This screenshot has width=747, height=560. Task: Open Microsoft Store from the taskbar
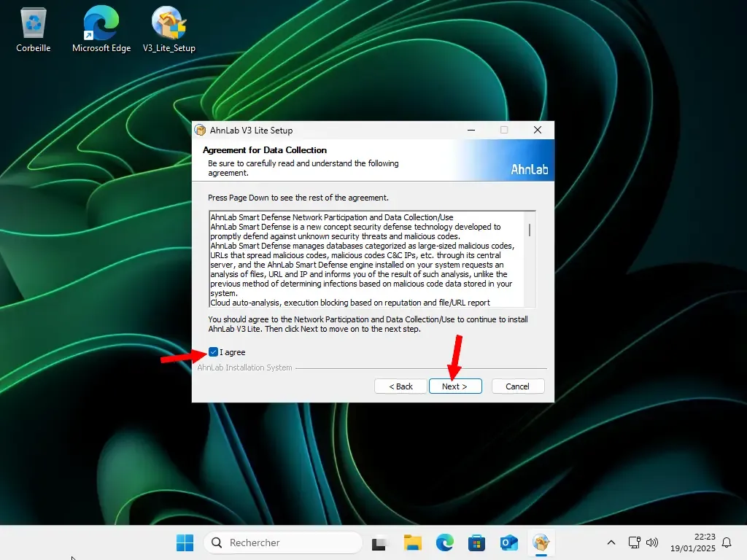(476, 542)
